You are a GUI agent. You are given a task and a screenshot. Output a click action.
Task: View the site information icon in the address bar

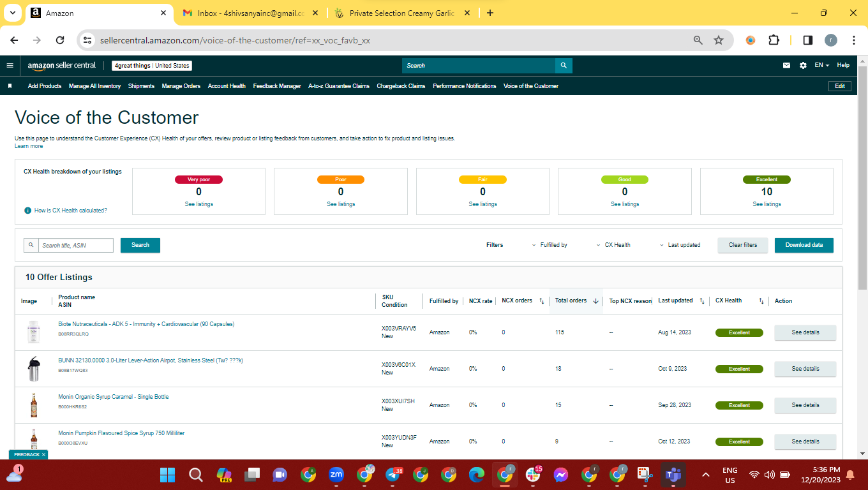(87, 40)
